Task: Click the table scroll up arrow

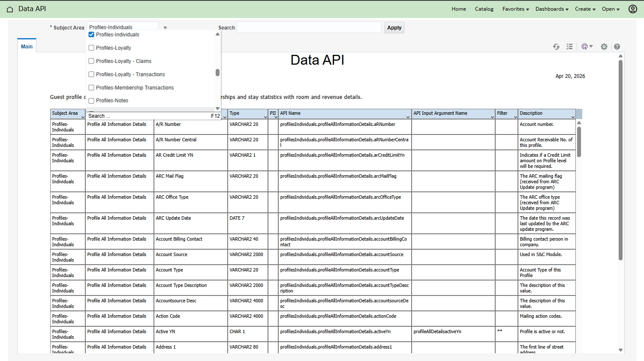Action: [x=579, y=123]
